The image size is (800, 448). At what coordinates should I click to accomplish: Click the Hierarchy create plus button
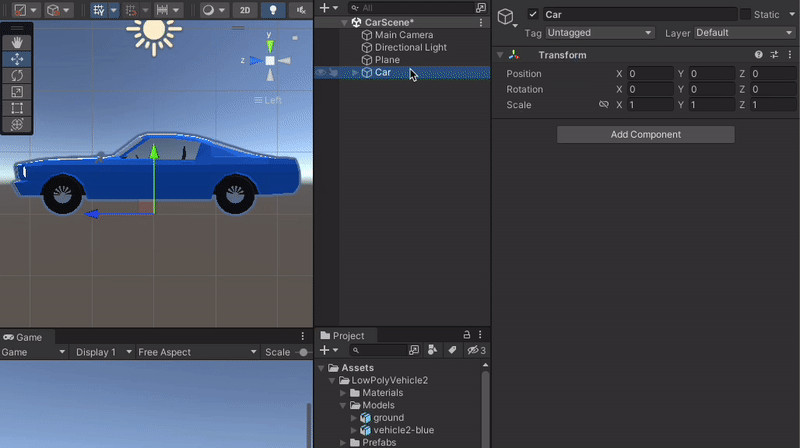(324, 8)
